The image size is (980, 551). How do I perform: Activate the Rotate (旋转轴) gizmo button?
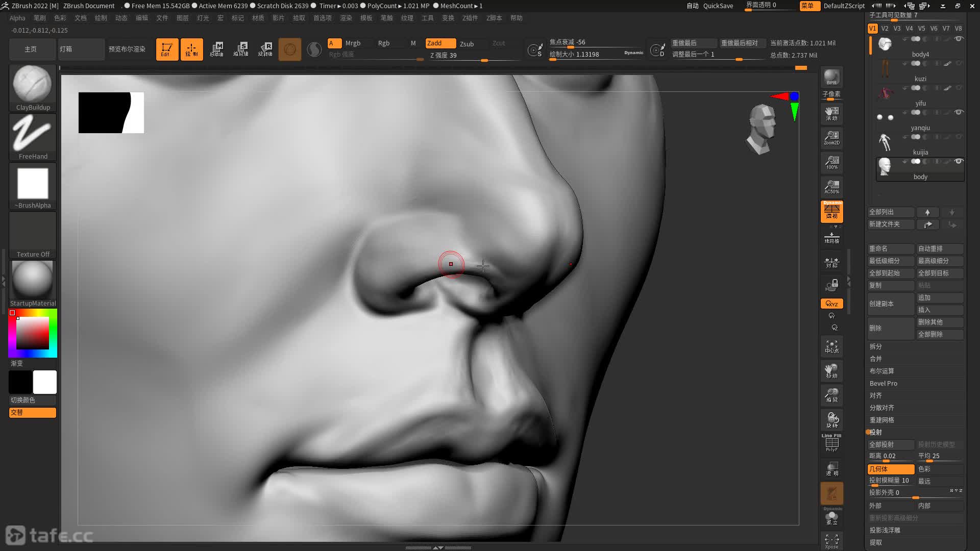[265, 49]
